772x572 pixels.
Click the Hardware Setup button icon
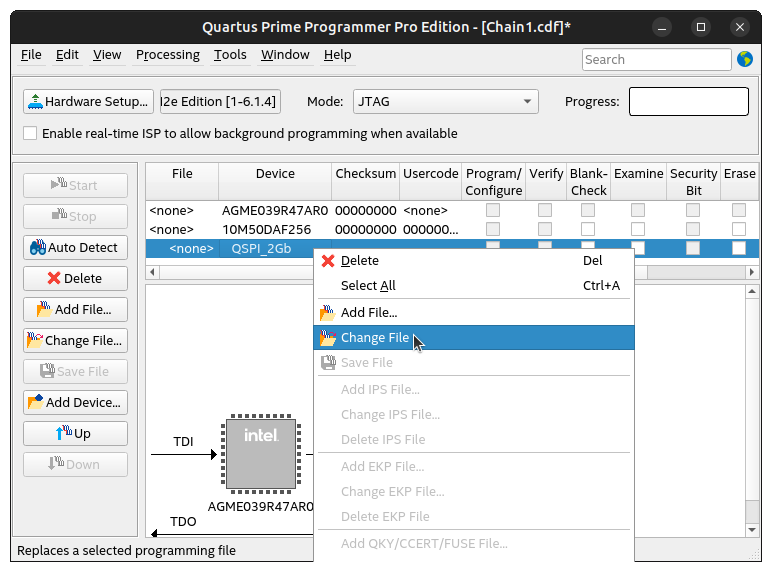click(x=36, y=101)
